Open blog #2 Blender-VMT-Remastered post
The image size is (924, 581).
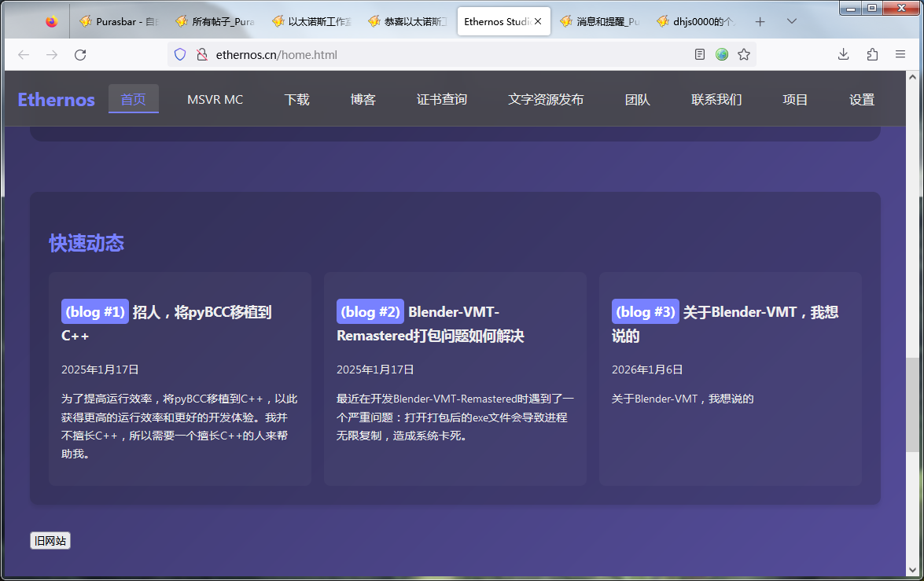(430, 324)
